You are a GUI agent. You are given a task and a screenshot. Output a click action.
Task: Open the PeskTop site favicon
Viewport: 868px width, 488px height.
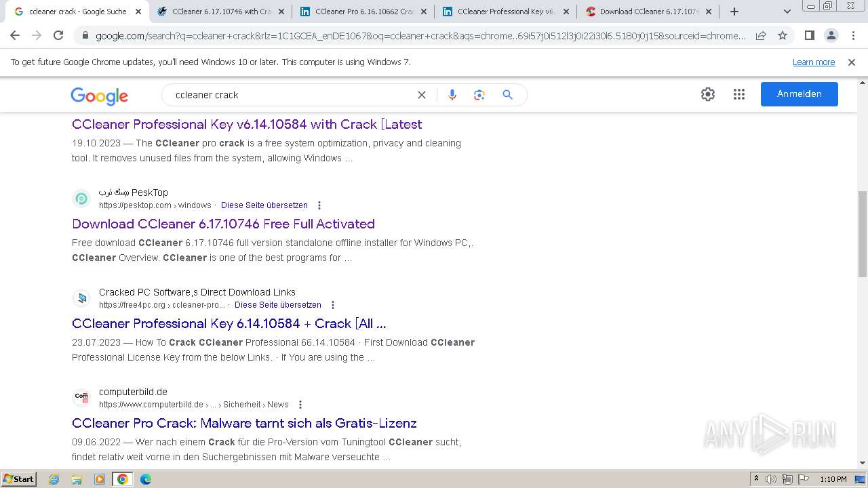(x=81, y=198)
